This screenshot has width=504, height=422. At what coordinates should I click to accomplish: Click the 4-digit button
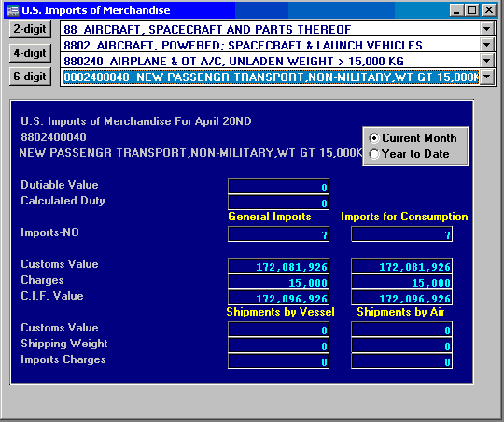click(30, 52)
